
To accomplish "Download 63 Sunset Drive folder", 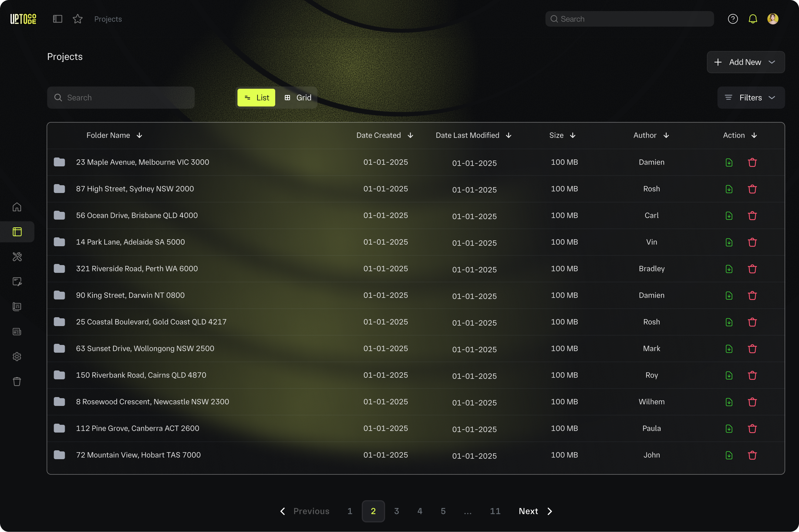I will (729, 349).
